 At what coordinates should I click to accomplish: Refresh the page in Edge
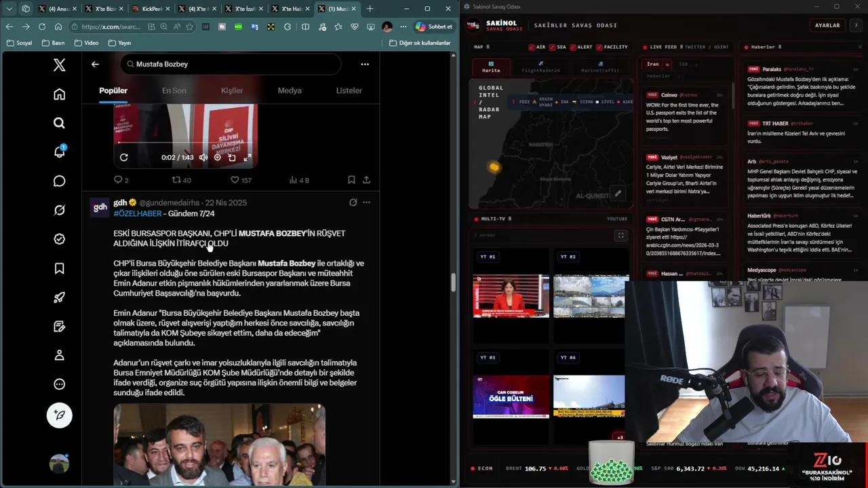pyautogui.click(x=41, y=26)
